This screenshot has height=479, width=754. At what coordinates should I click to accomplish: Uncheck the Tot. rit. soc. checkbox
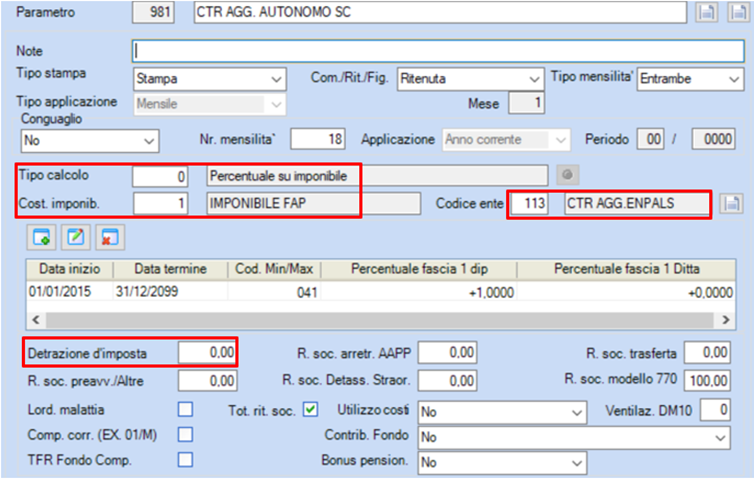tap(311, 409)
